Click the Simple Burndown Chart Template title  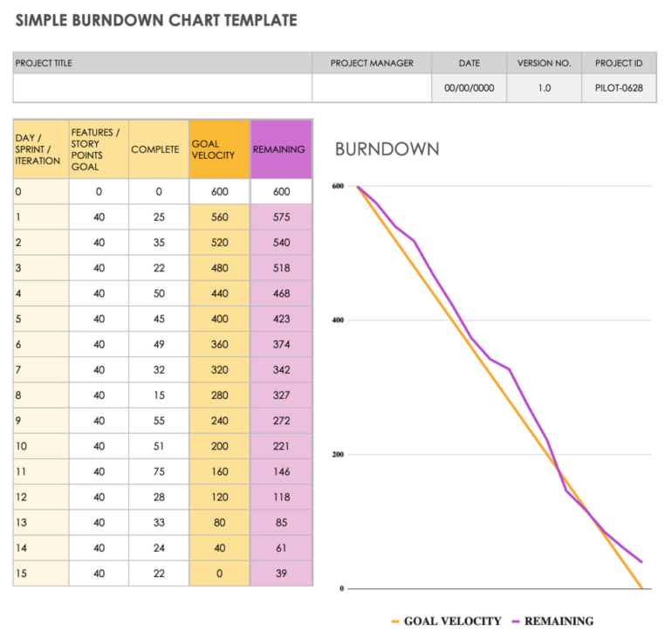[155, 20]
